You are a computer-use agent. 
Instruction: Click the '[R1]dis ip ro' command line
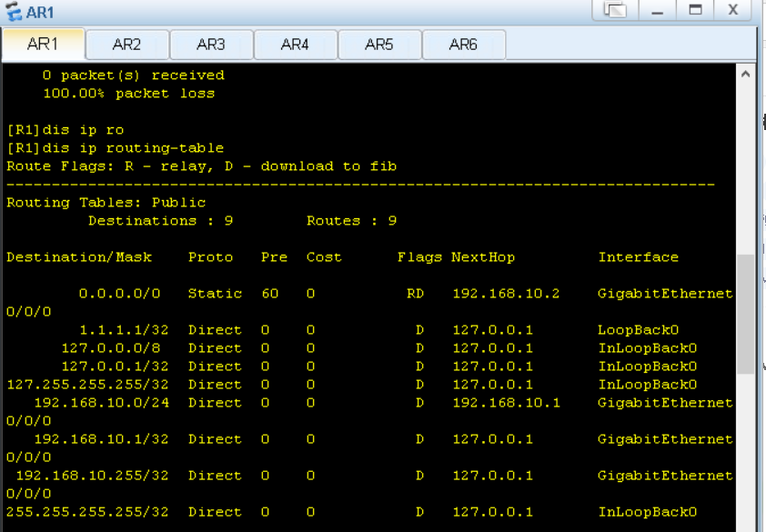(66, 130)
